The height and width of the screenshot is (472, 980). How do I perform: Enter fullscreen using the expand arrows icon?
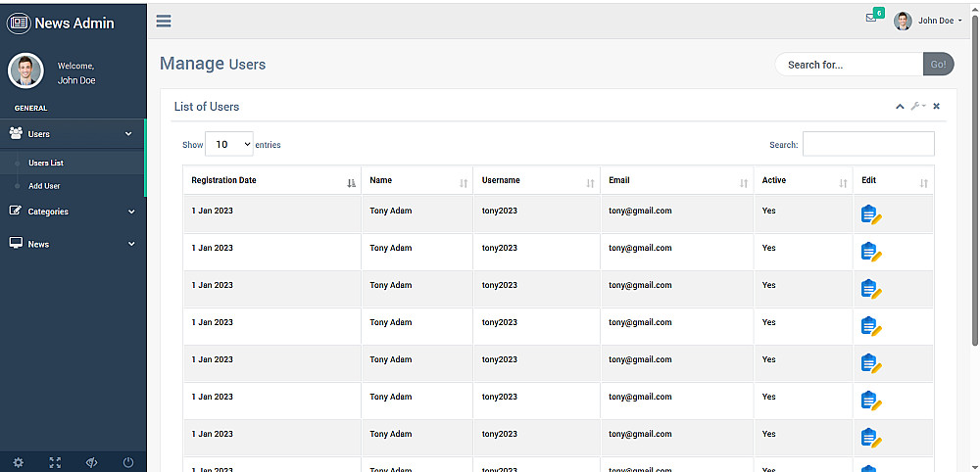(x=55, y=462)
